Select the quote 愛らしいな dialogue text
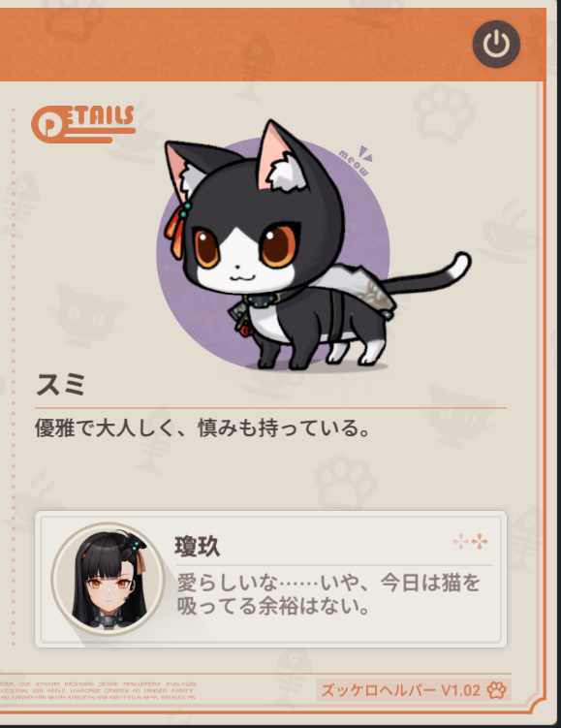 [328, 594]
